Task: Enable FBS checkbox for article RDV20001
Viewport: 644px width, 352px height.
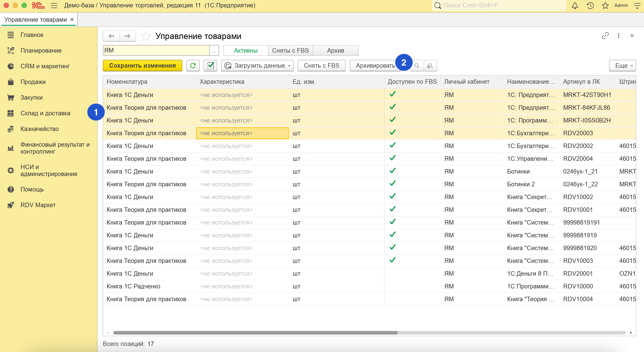Action: point(392,273)
